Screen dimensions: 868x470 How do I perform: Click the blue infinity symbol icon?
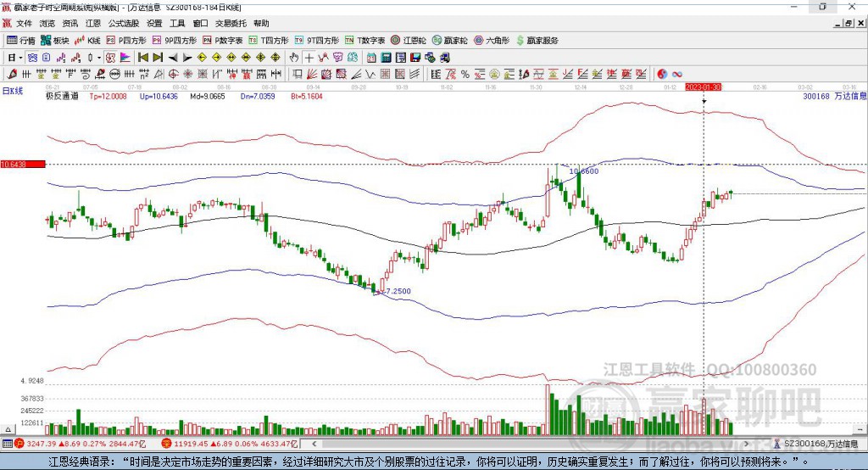click(x=677, y=75)
